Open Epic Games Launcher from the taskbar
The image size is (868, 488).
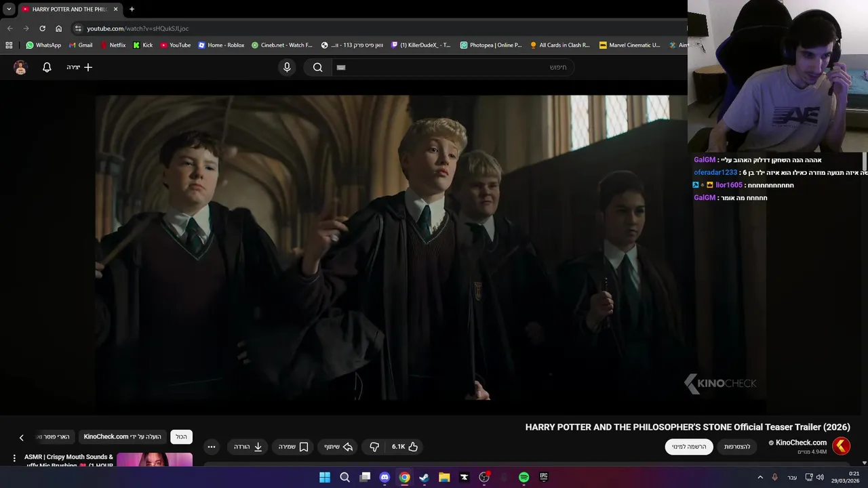(x=544, y=477)
